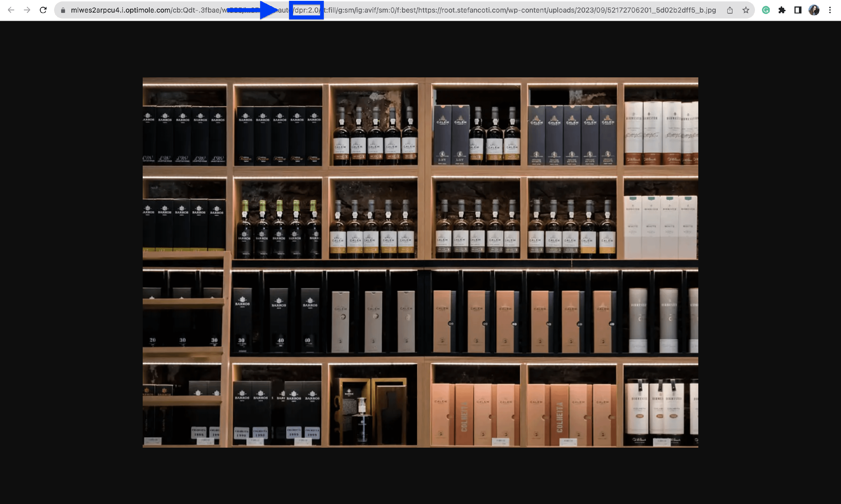Click the browser forward arrow
Viewport: 841px width, 504px height.
click(x=27, y=10)
